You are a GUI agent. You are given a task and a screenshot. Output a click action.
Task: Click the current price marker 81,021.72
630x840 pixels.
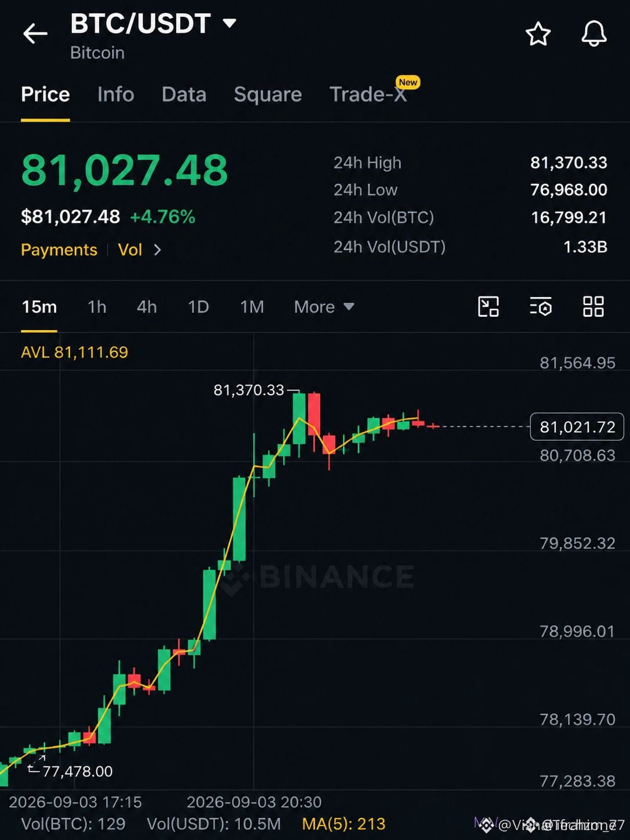pos(577,427)
